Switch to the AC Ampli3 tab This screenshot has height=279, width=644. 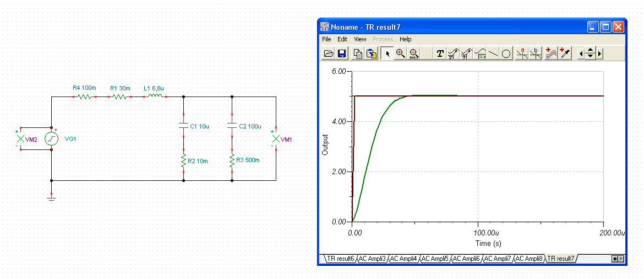coord(372,259)
